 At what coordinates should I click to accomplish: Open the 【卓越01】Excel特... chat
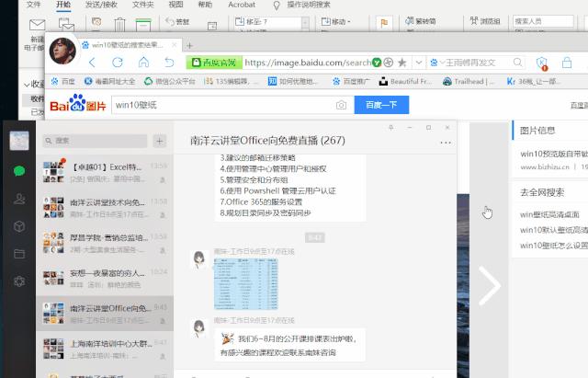(x=105, y=172)
